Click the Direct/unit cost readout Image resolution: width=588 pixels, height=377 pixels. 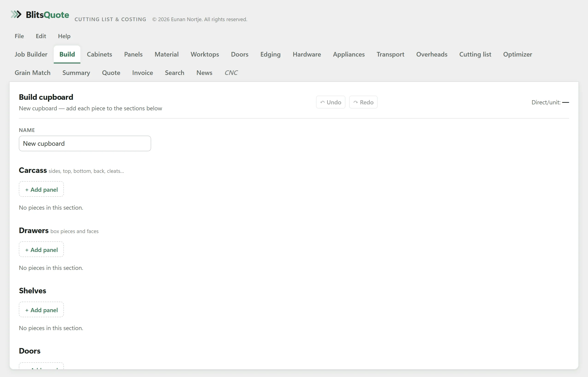[550, 102]
